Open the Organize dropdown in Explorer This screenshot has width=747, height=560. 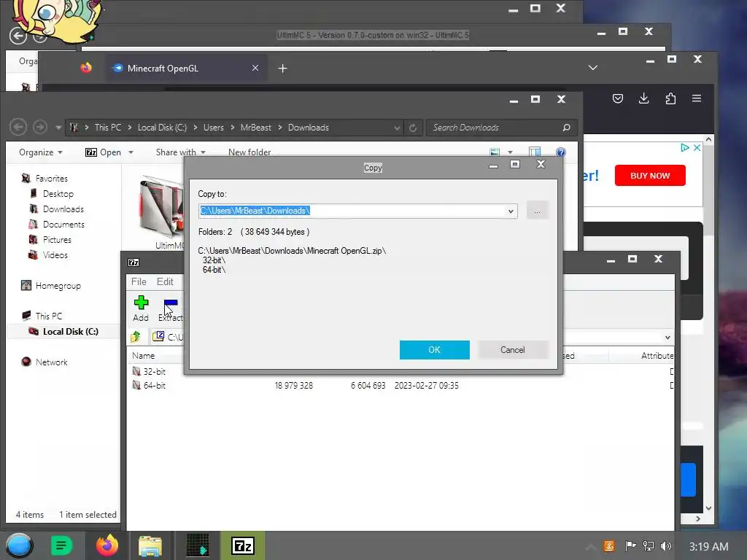pos(41,152)
